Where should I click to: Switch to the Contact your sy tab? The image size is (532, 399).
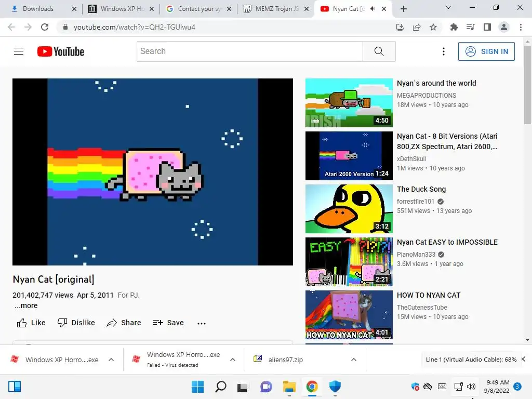tap(198, 9)
